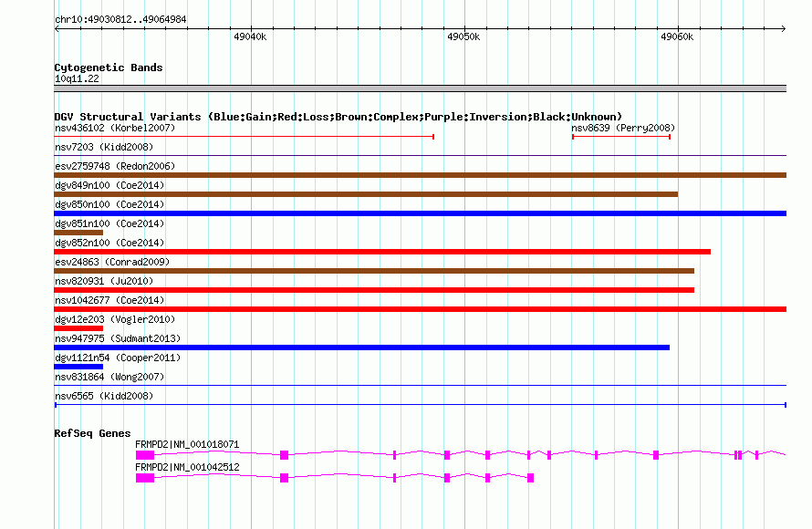
Task: Click last exon of FRMPD2 NM_001042512 transcript
Action: (x=530, y=478)
